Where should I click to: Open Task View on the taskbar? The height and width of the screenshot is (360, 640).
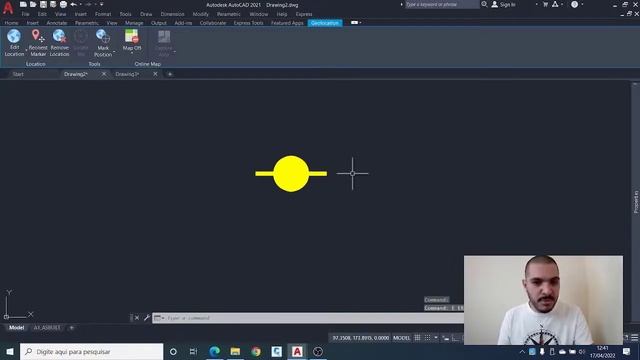tap(193, 351)
